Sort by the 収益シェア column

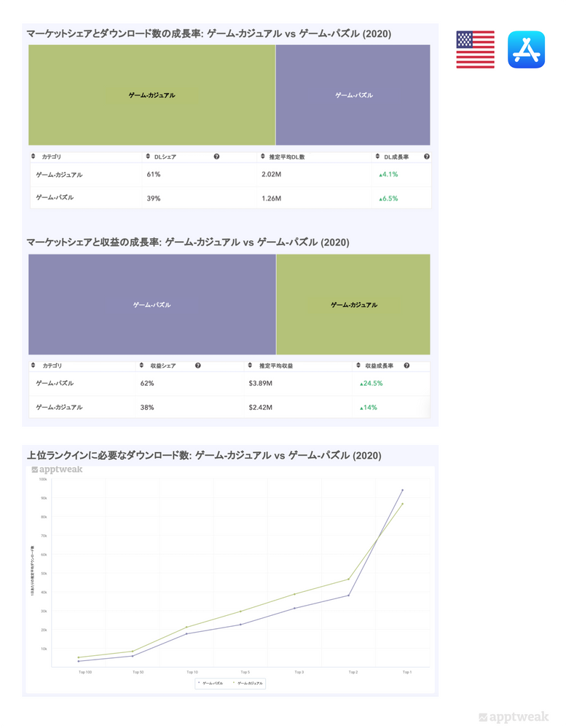142,365
